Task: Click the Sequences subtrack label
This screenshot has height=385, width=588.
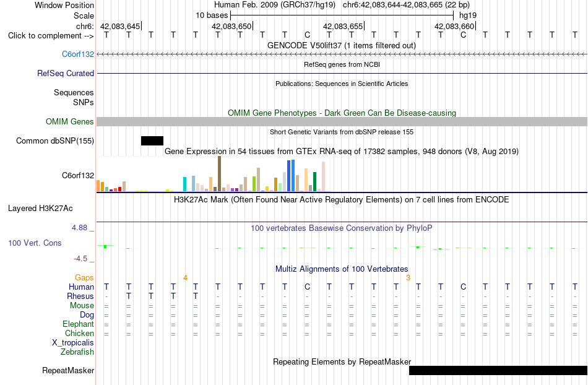Action: point(74,93)
